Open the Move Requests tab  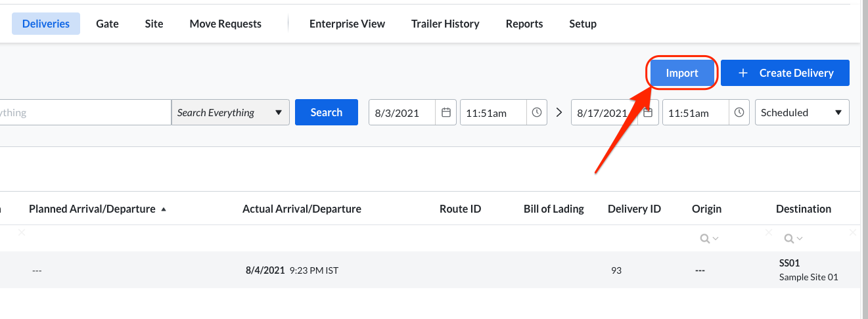(x=225, y=24)
